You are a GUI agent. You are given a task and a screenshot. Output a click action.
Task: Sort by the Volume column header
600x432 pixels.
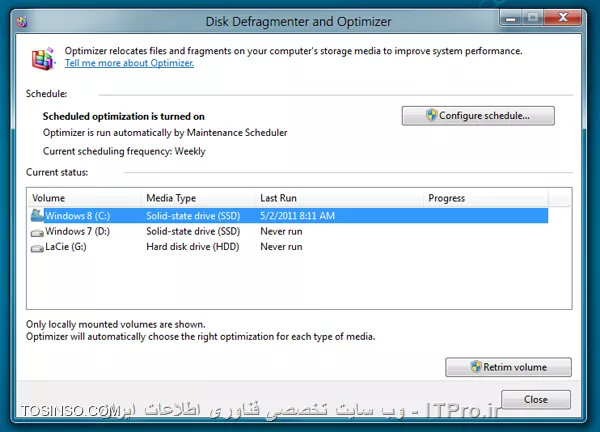(85, 198)
